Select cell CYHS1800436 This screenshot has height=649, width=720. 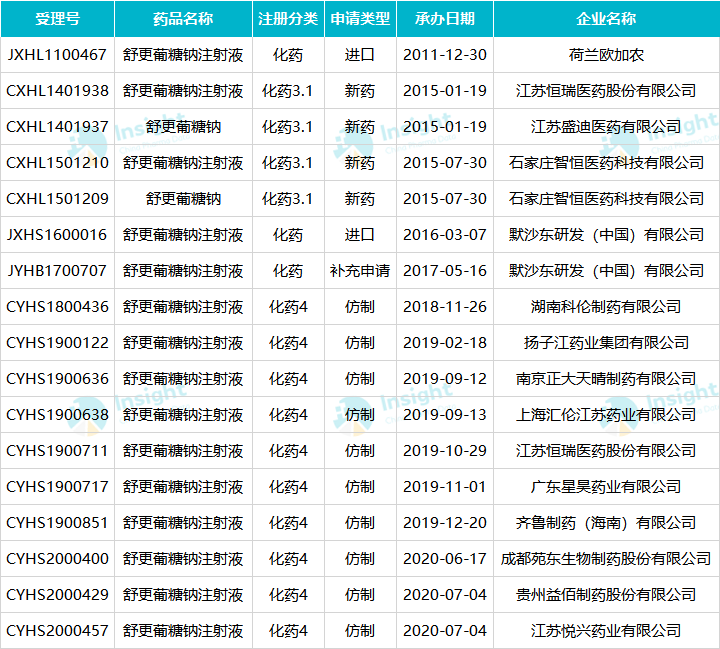[x=57, y=307]
